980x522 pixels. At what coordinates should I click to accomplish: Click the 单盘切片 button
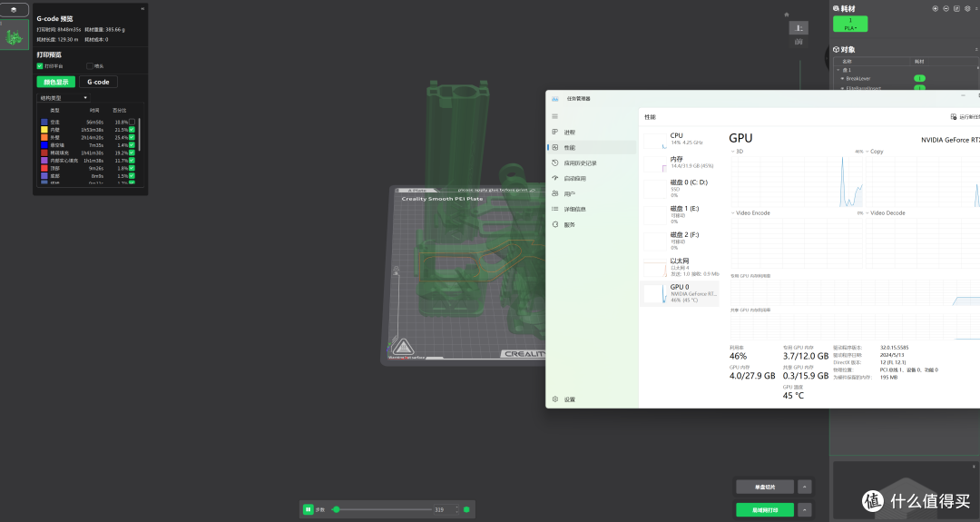[765, 487]
